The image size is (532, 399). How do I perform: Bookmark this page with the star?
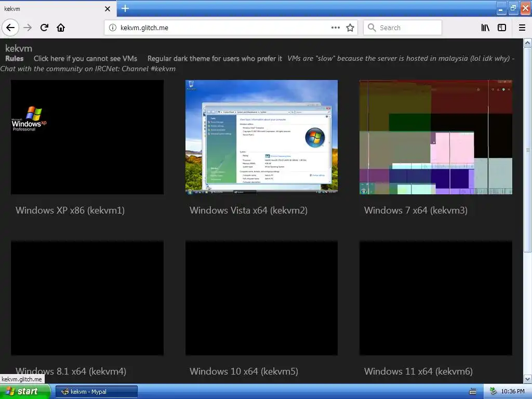(350, 28)
